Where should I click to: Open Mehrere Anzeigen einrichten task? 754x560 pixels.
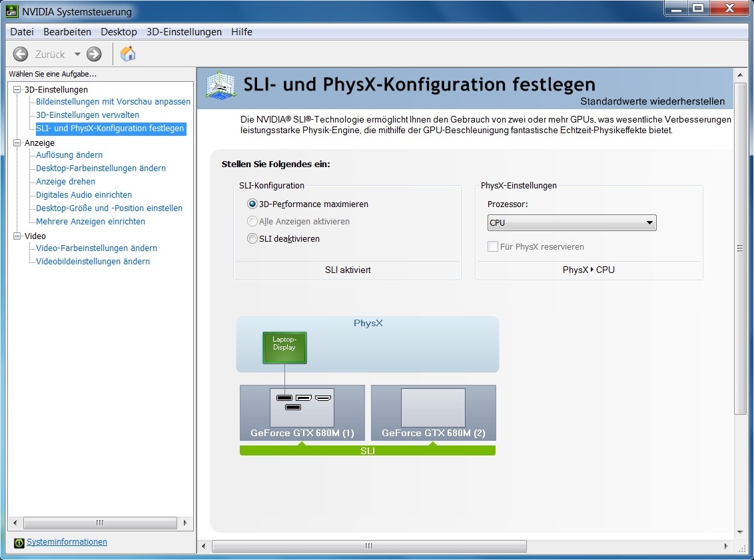[x=91, y=221]
